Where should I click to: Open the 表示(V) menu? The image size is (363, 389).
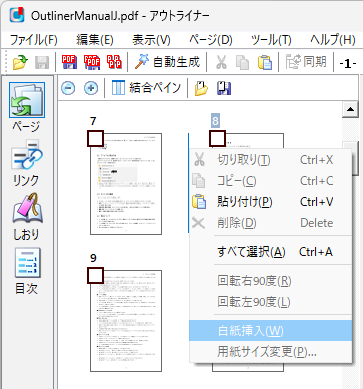click(x=151, y=40)
